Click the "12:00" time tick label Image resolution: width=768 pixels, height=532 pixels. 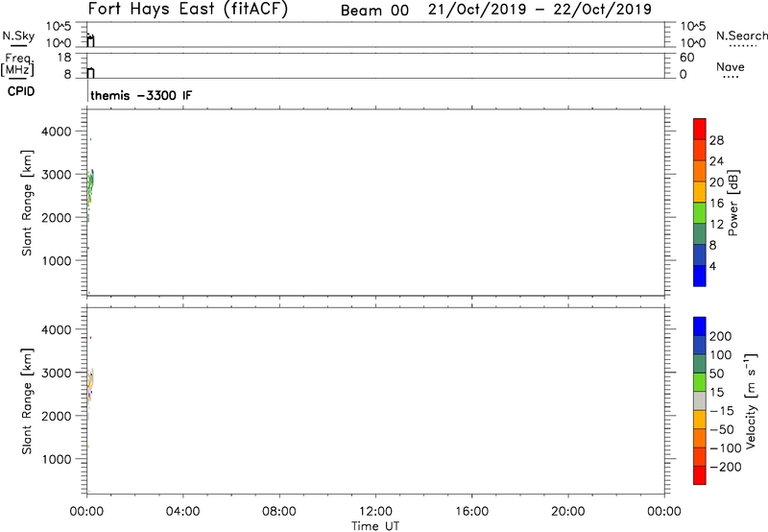[x=375, y=512]
